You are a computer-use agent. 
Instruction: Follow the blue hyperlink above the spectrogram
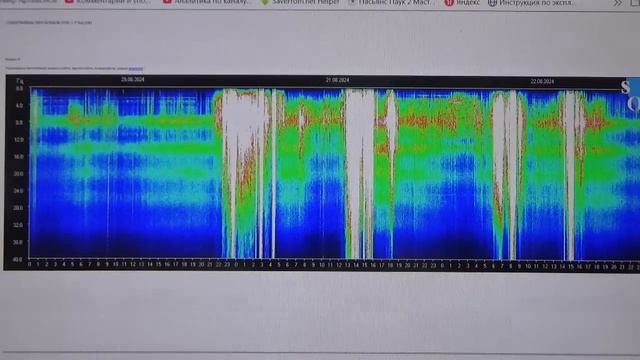(x=136, y=69)
